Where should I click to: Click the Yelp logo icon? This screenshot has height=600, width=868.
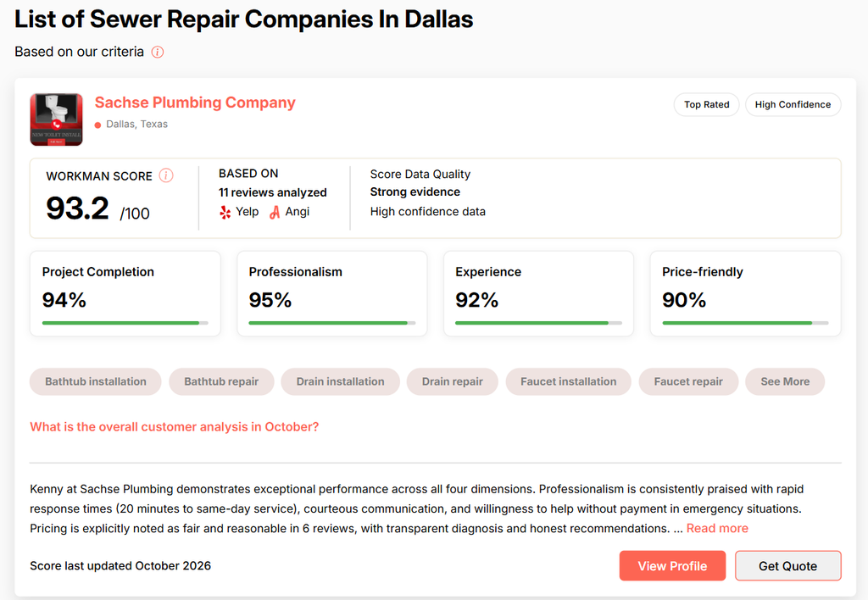(x=225, y=213)
